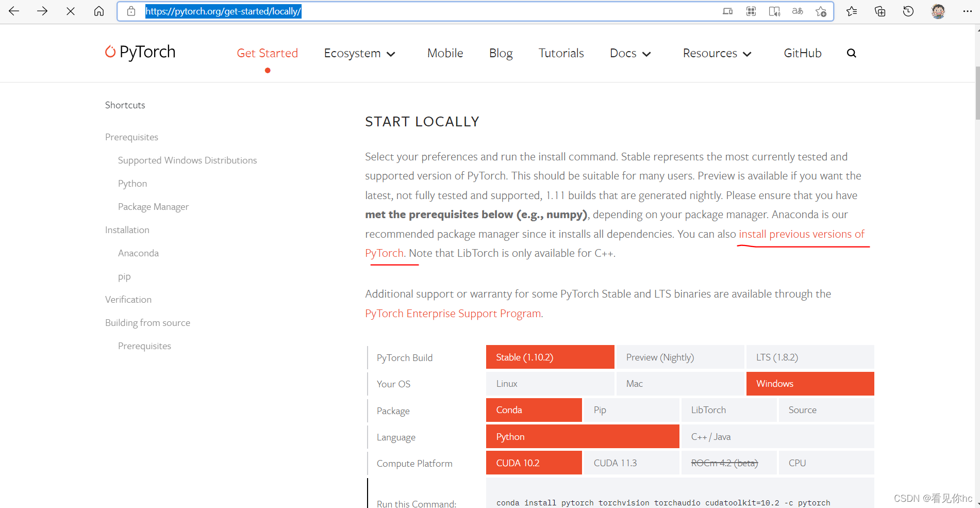Image resolution: width=980 pixels, height=508 pixels.
Task: Select the Preview (Nightly) build
Action: (680, 357)
